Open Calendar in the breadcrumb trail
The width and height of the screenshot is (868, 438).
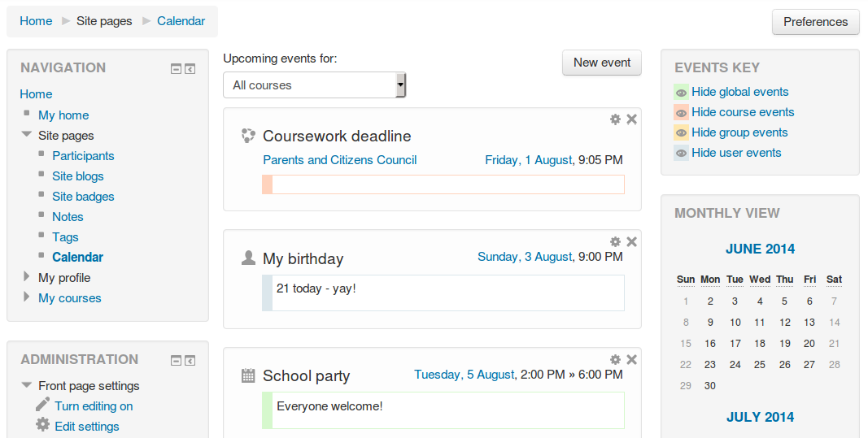click(181, 21)
